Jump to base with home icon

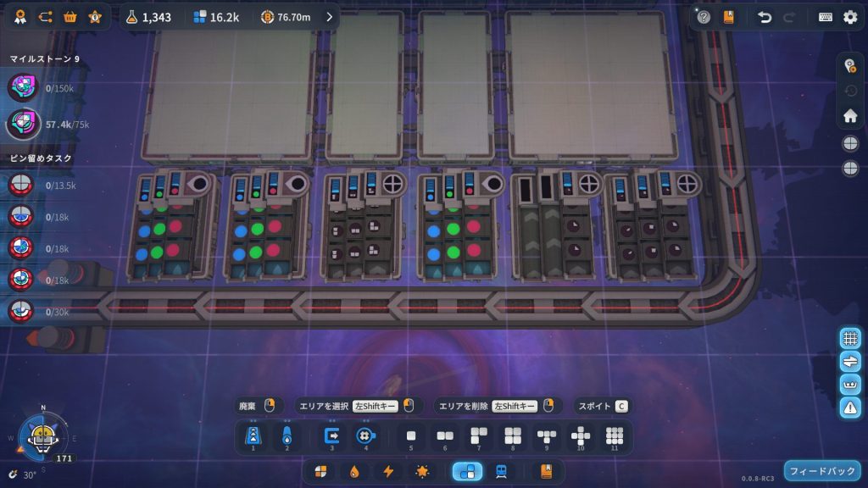[849, 116]
